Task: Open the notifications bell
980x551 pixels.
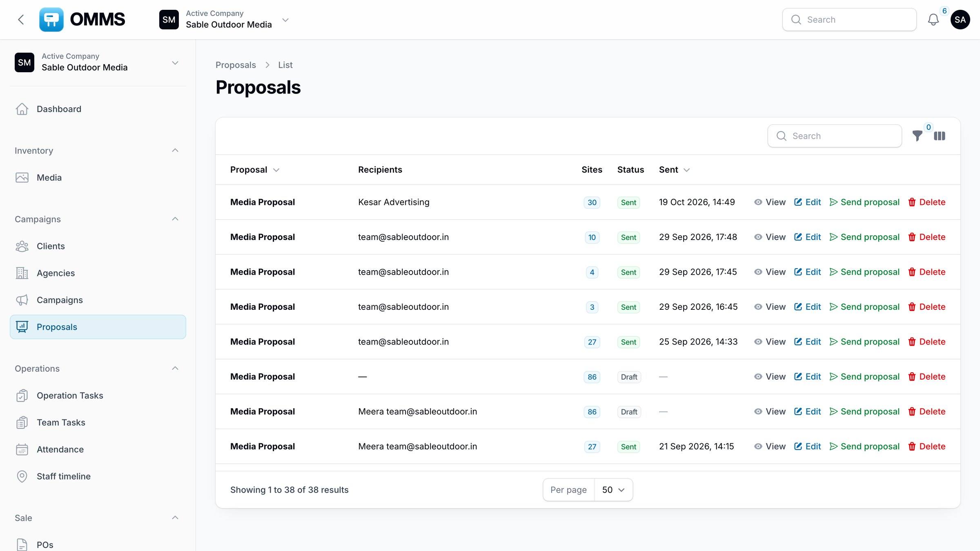Action: click(933, 20)
